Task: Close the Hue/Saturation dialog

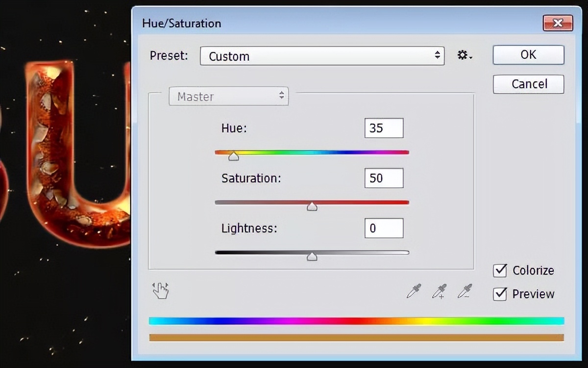Action: point(558,23)
